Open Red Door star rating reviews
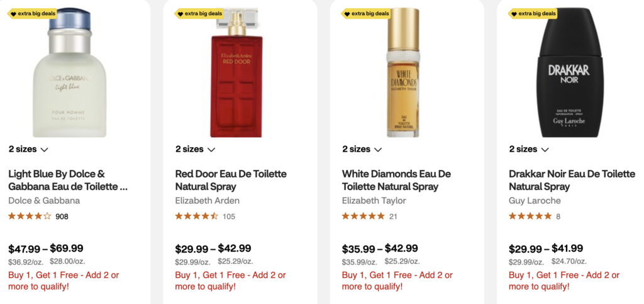Viewport: 644px width, 304px height. 205,216
